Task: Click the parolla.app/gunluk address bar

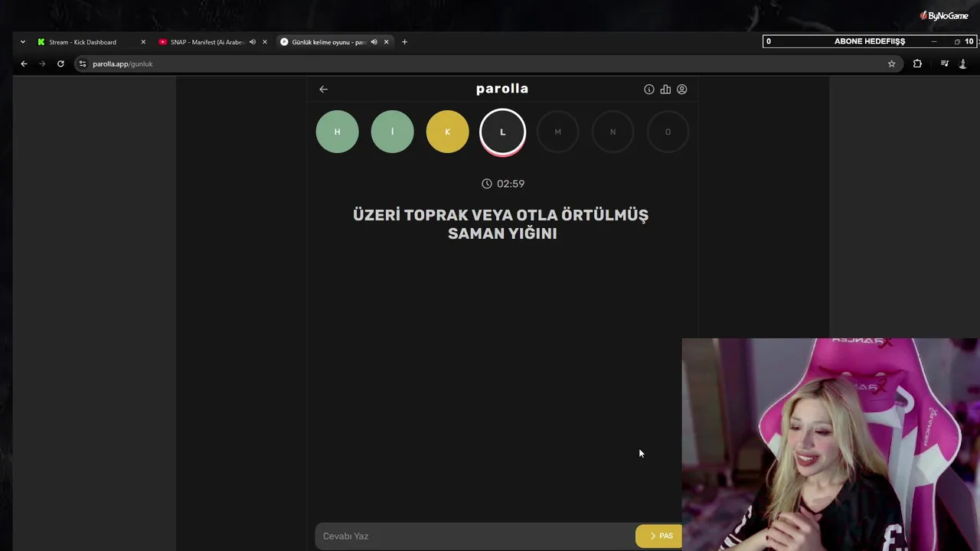Action: 487,64
